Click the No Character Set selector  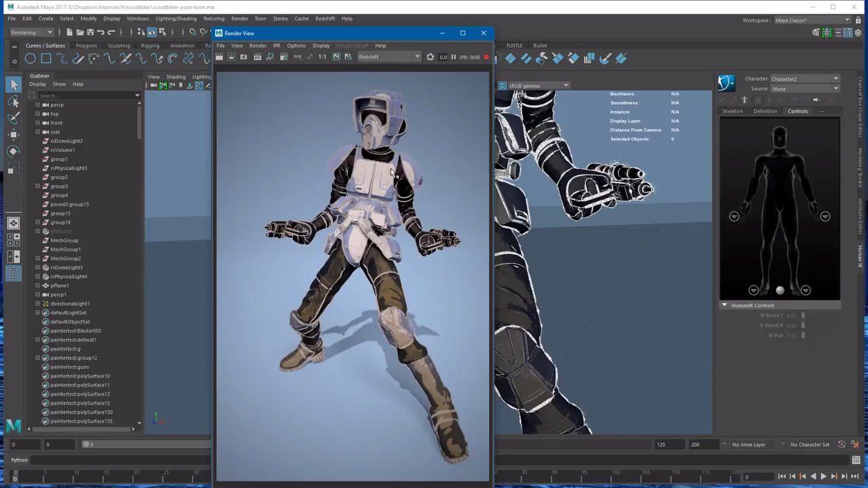[810, 445]
